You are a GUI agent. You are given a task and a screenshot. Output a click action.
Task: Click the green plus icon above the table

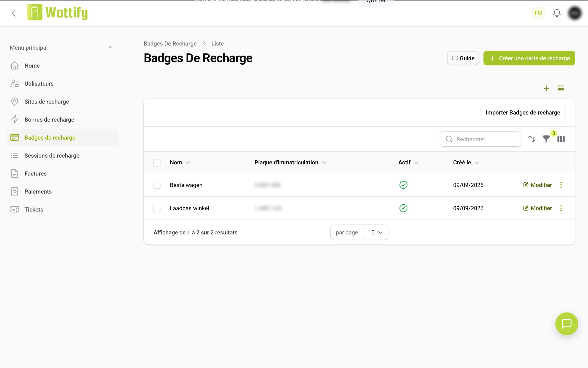coord(546,88)
